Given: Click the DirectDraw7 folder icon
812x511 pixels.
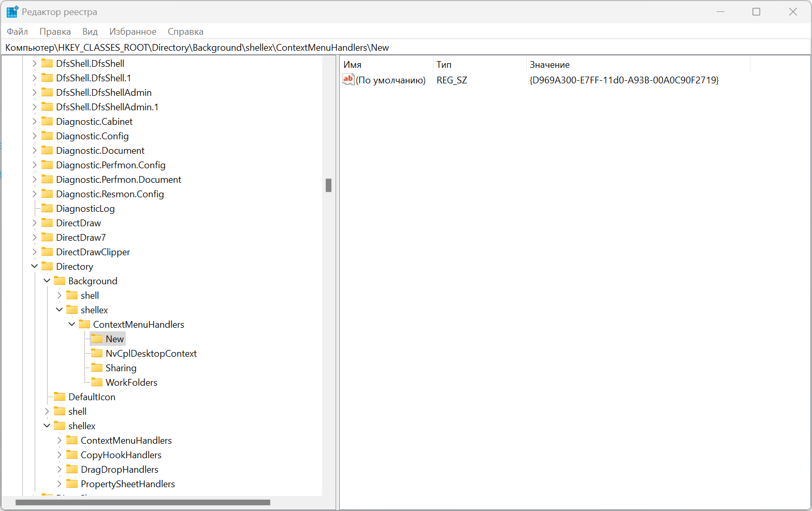Looking at the screenshot, I should point(47,237).
